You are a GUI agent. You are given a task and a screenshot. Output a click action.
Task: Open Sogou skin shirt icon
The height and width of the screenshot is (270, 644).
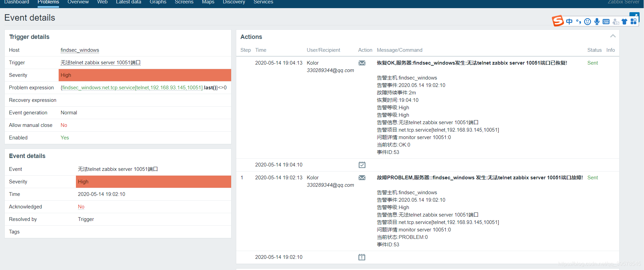[624, 22]
